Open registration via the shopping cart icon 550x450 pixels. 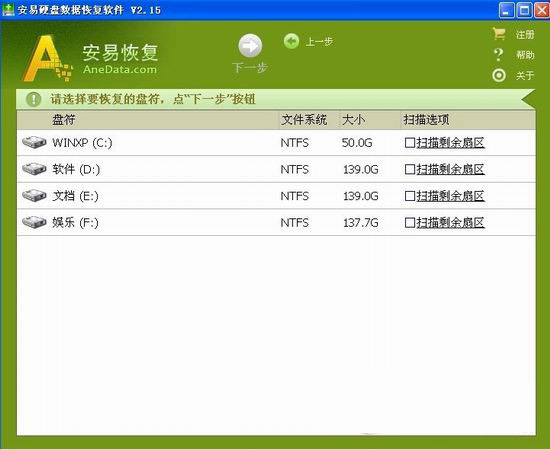coord(499,34)
